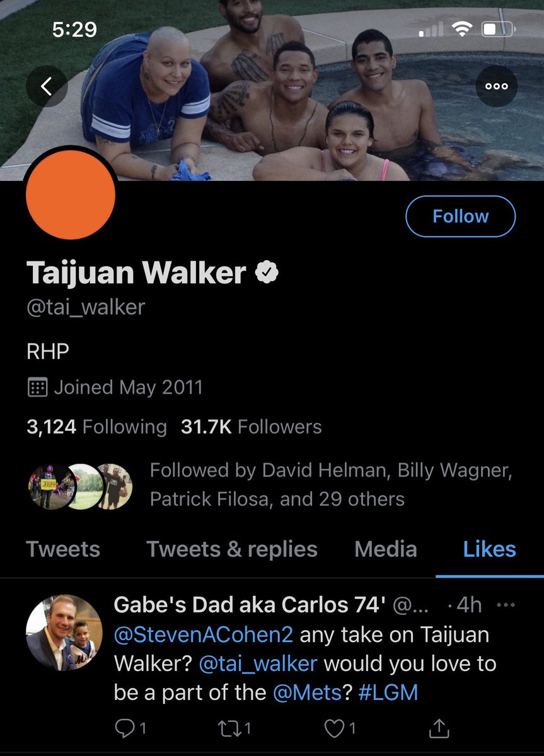Tap the @StevenACohen2 mention
The image size is (544, 756).
pyautogui.click(x=204, y=634)
